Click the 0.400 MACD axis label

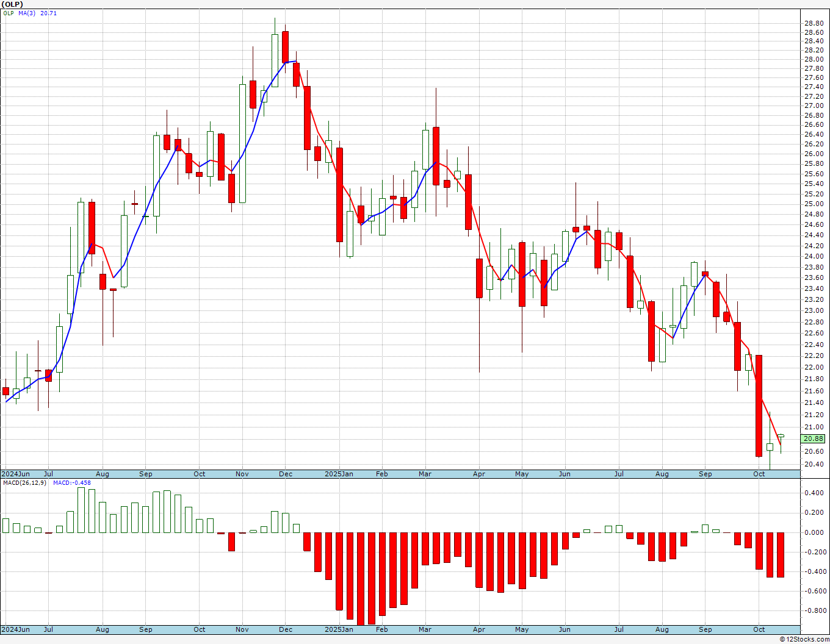[x=814, y=493]
